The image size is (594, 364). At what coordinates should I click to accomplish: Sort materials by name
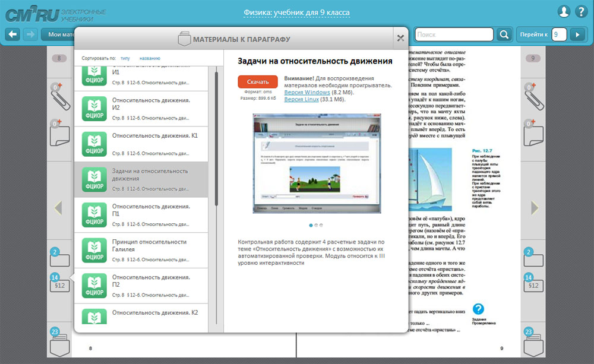tap(150, 58)
